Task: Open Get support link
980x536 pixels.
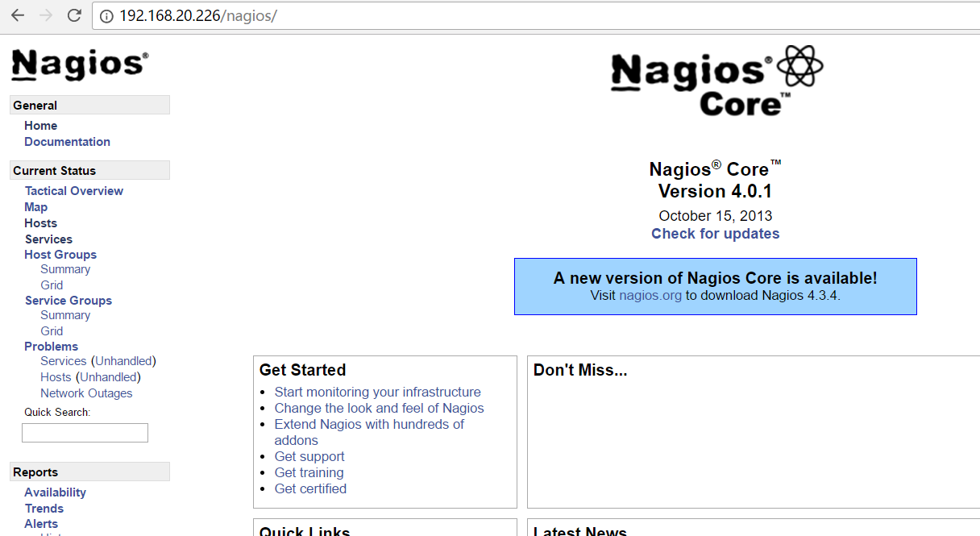Action: pos(309,456)
